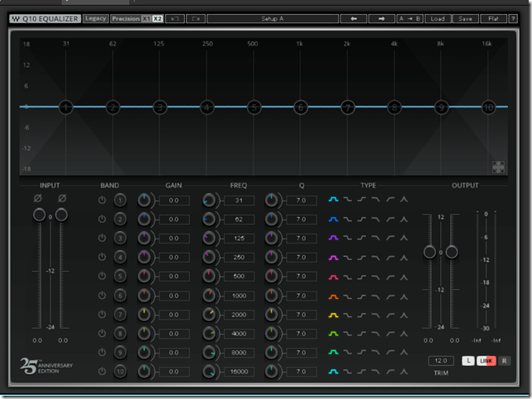
Task: Click the band 2 gain value field
Action: pos(174,219)
